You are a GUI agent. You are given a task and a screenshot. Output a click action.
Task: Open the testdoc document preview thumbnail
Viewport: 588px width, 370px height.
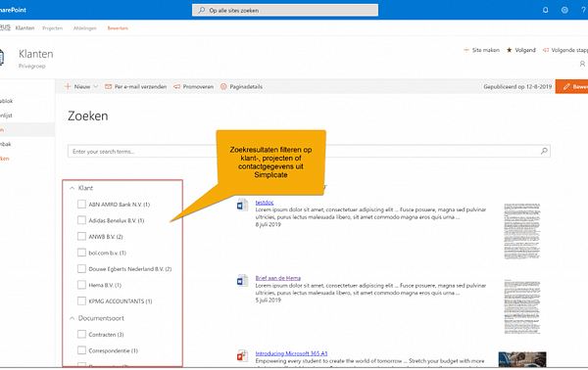(522, 231)
